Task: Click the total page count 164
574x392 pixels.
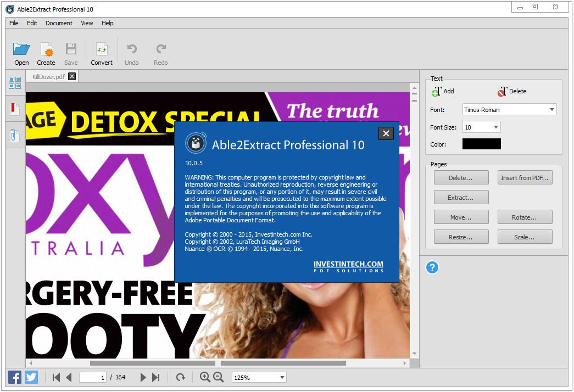Action: tap(120, 377)
